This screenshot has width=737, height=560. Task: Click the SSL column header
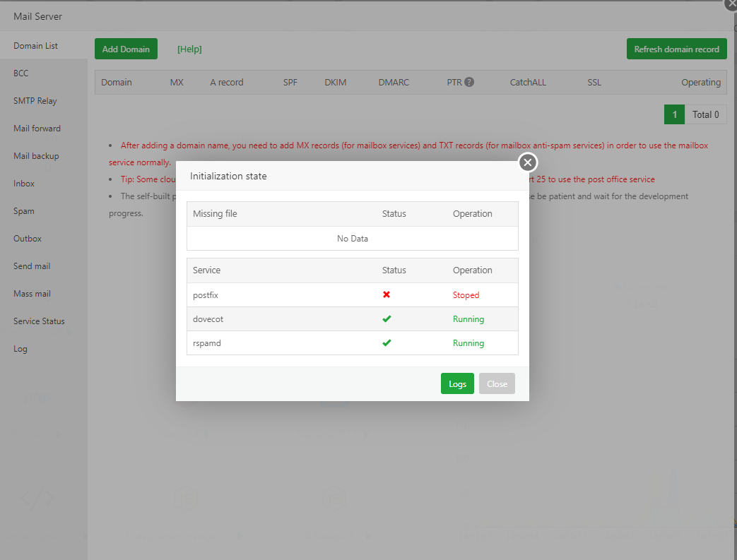[x=594, y=82]
